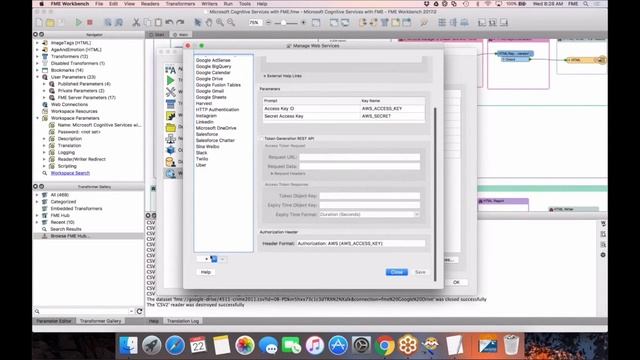Select the arrow pointer tool in toolbar
This screenshot has width=640, height=360.
pos(198,22)
